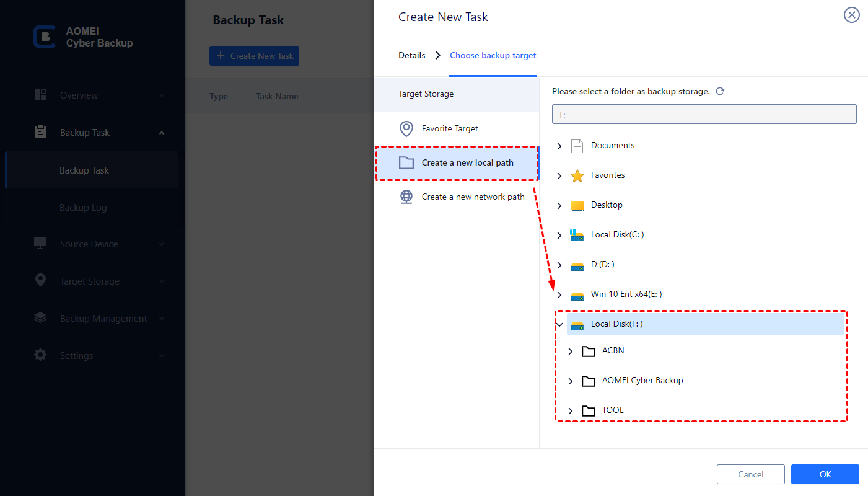Click the refresh icon beside the storage prompt
Viewport: 868px width, 496px height.
pyautogui.click(x=720, y=91)
